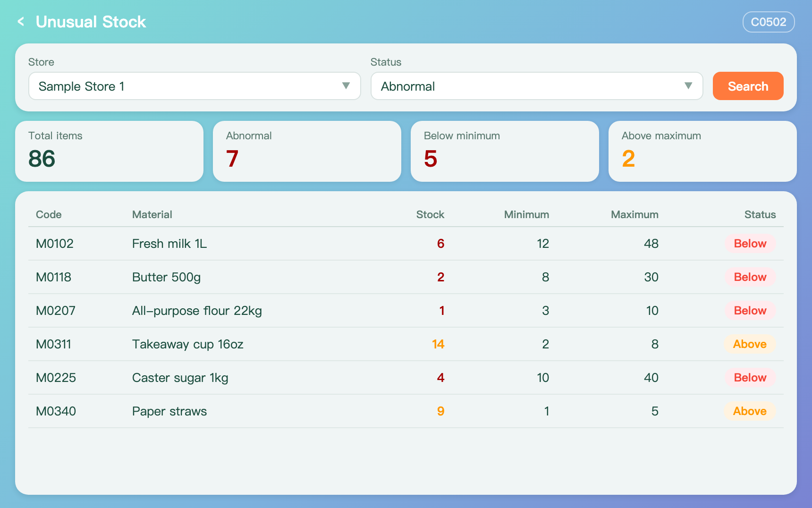Click stock value 9 for Paper straws
The height and width of the screenshot is (508, 812).
(x=441, y=411)
